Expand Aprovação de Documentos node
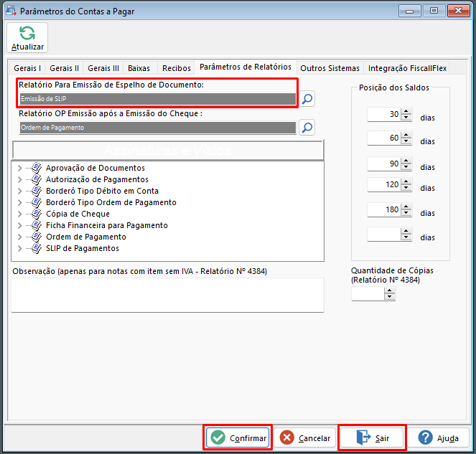Screen dimensions: 476x454 tap(19, 168)
